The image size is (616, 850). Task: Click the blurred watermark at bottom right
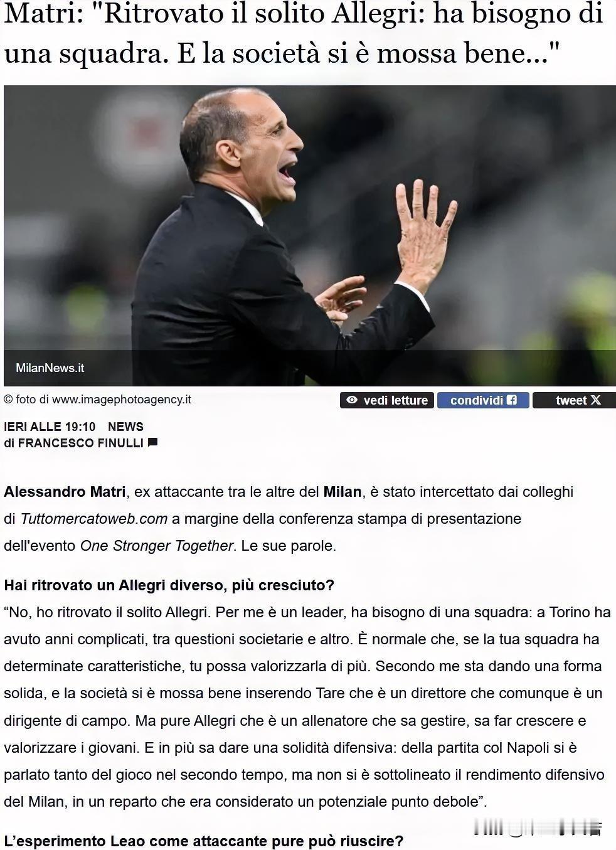[x=538, y=829]
